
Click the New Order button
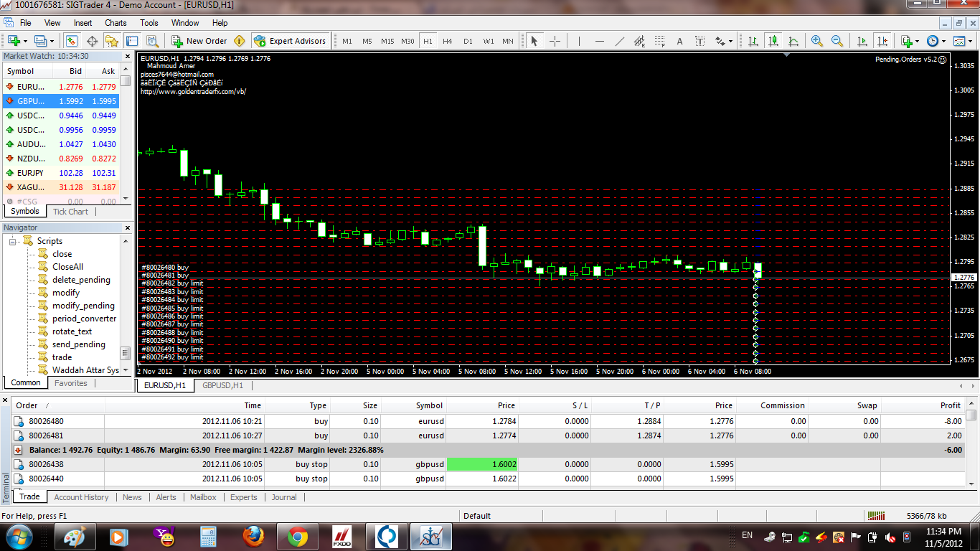point(199,41)
